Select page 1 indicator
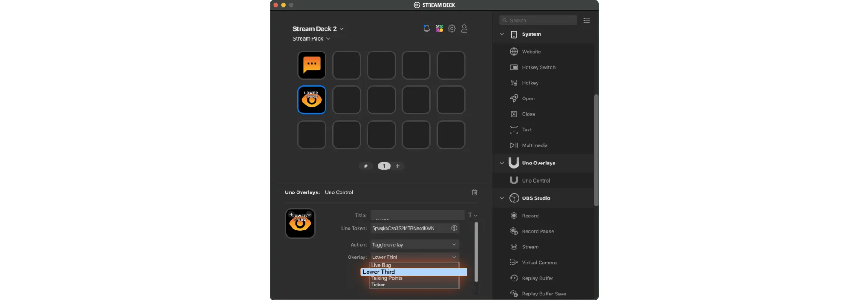868x300 pixels. click(384, 166)
